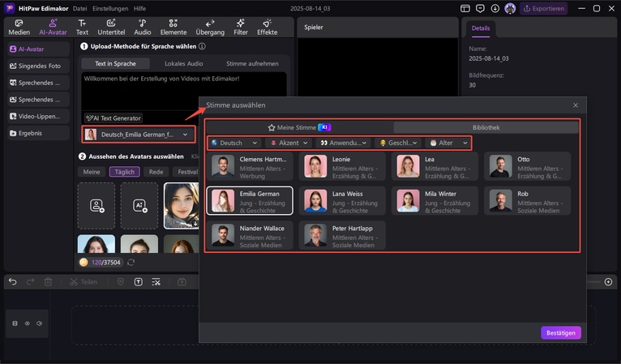Open the user profile avatar icon
Viewport: 621px width, 364px height.
pyautogui.click(x=510, y=8)
